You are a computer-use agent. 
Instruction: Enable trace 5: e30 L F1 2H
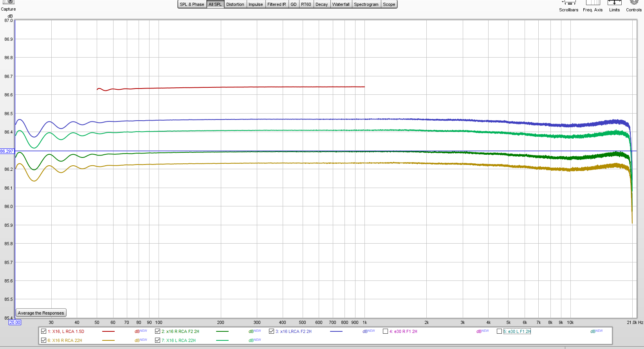[500, 331]
